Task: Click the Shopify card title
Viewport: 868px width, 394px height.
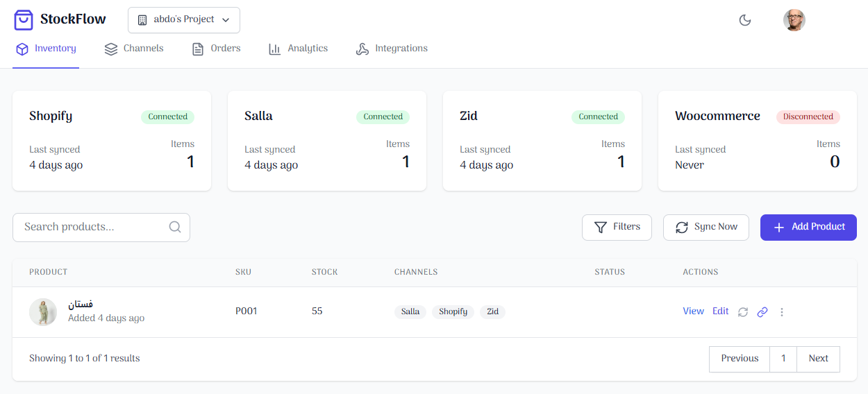Action: click(51, 117)
